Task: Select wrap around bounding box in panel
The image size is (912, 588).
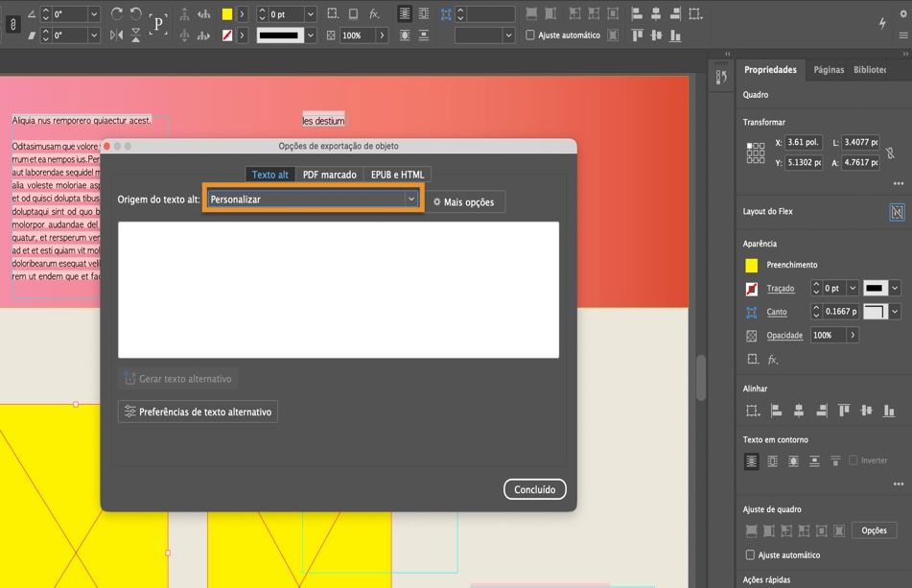Action: tap(772, 461)
